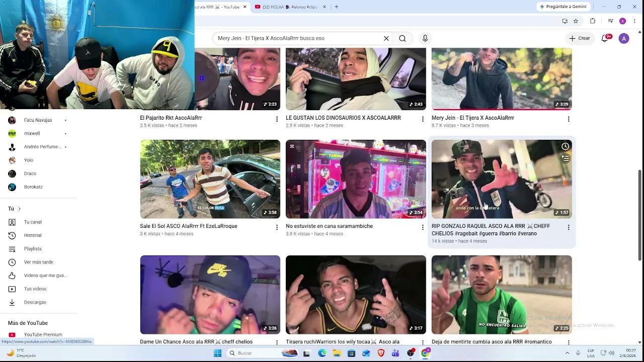Play the Tiraera ruchiWarriors video thumbnail

[x=356, y=295]
